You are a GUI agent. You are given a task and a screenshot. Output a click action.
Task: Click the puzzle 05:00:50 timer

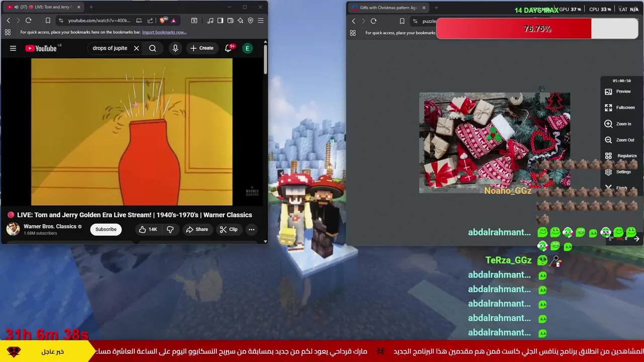pos(621,80)
